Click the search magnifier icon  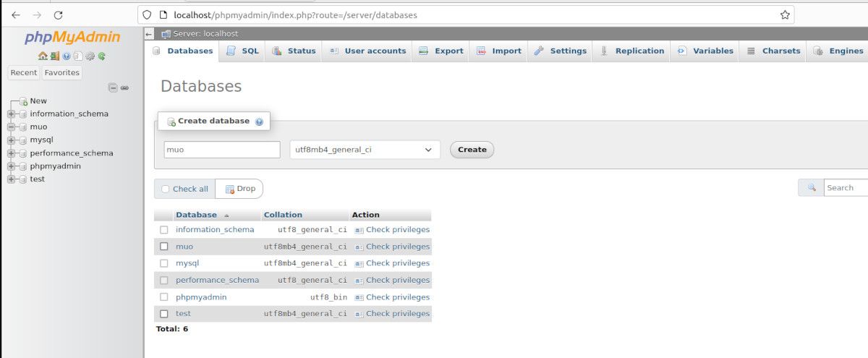coord(812,187)
